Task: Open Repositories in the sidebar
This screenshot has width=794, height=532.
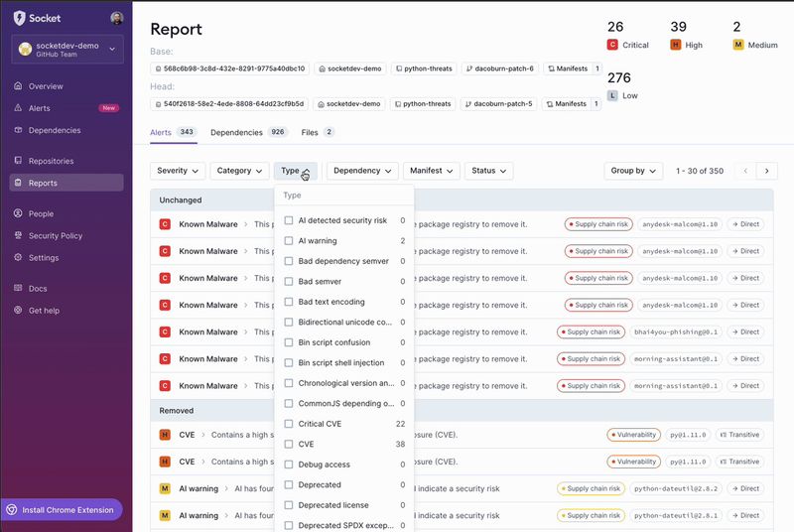Action: pos(66,161)
